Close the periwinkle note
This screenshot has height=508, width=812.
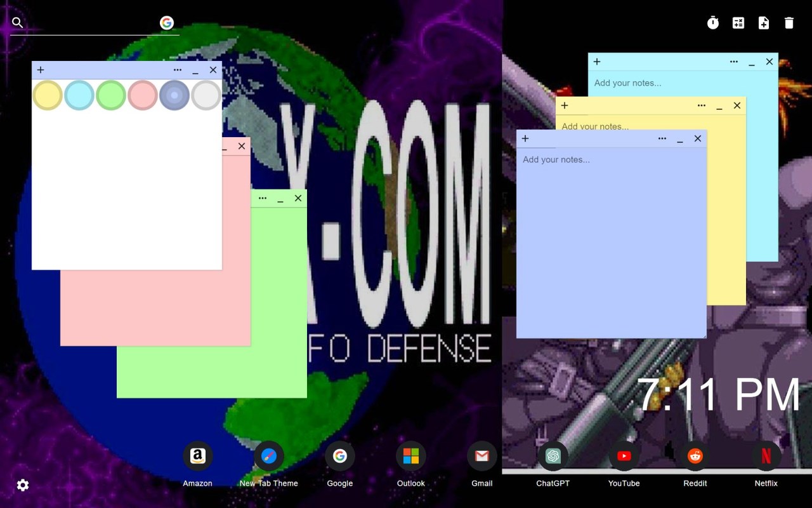pos(698,138)
